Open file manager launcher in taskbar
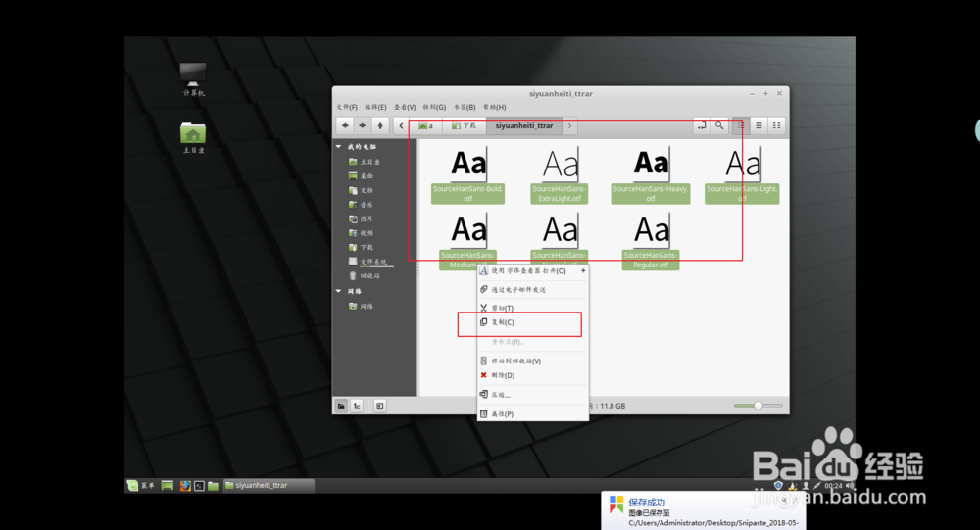 (x=213, y=486)
